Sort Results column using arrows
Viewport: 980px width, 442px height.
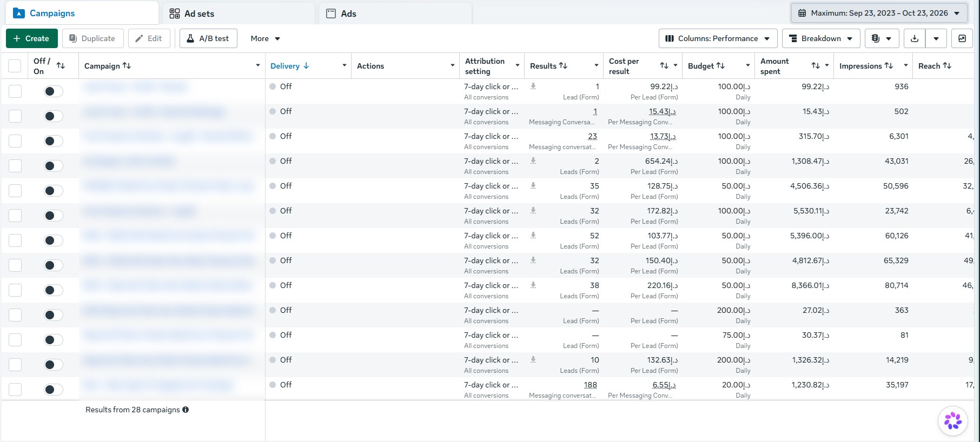coord(563,66)
